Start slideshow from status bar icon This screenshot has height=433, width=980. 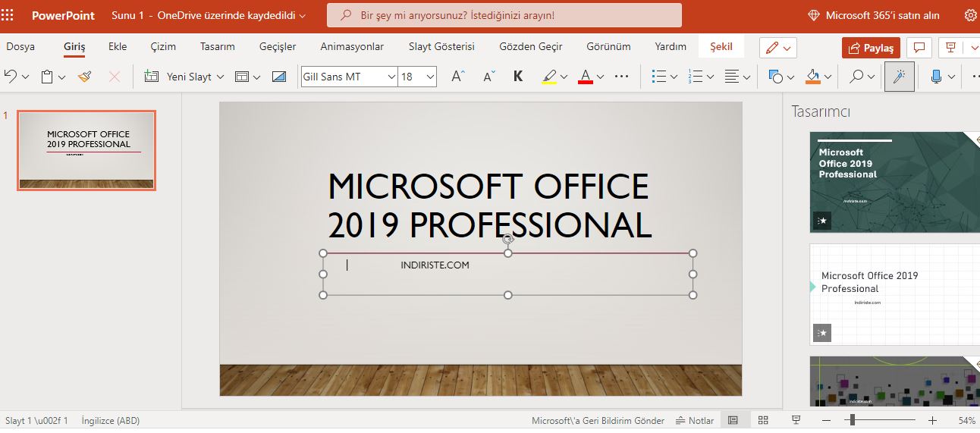click(x=796, y=420)
